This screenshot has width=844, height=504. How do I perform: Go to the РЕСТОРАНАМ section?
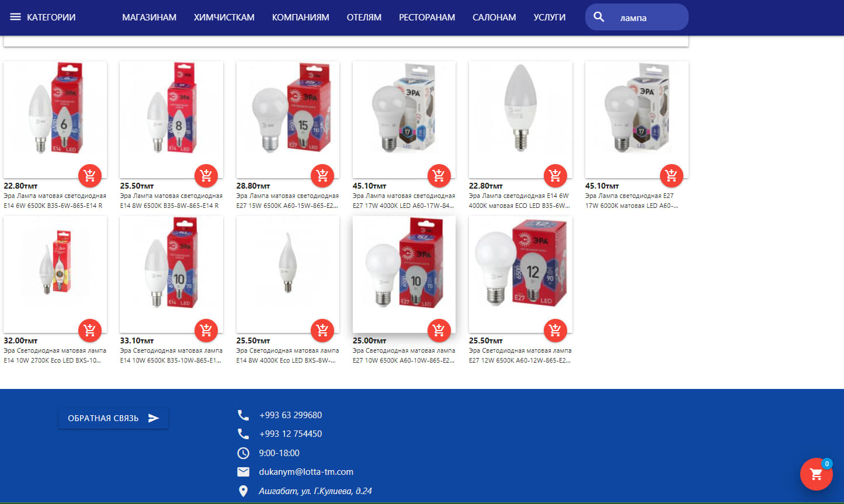click(427, 18)
